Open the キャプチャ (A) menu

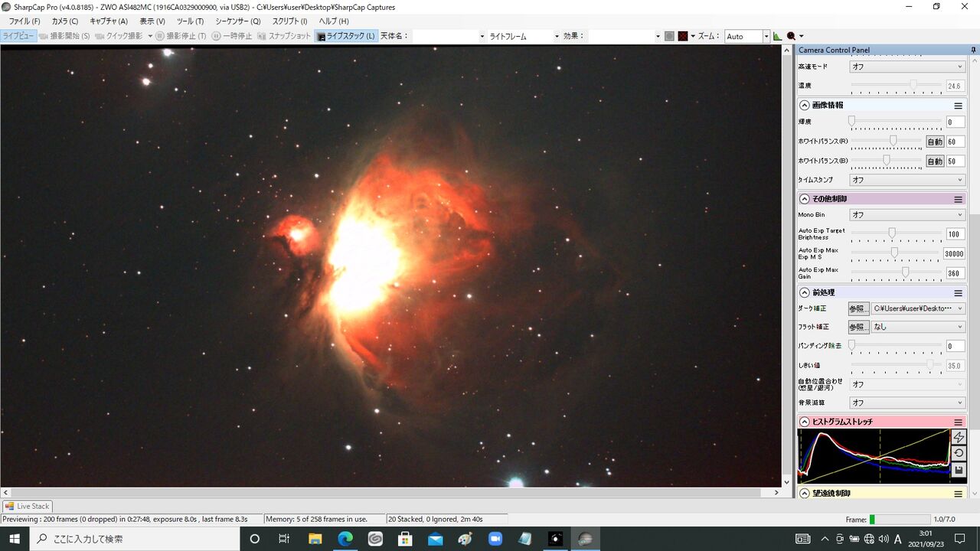(x=109, y=21)
